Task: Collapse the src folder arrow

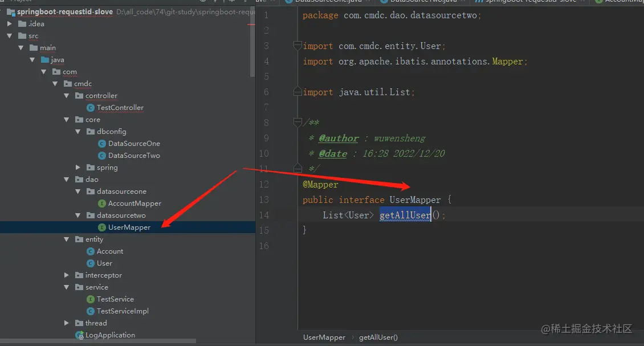Action: tap(10, 36)
